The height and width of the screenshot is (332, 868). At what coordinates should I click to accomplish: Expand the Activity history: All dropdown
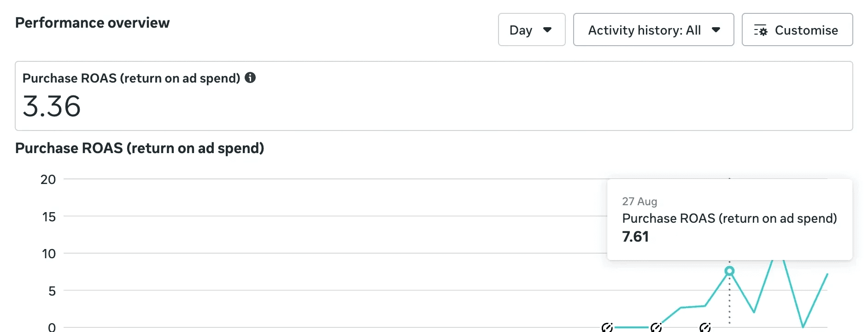(653, 30)
